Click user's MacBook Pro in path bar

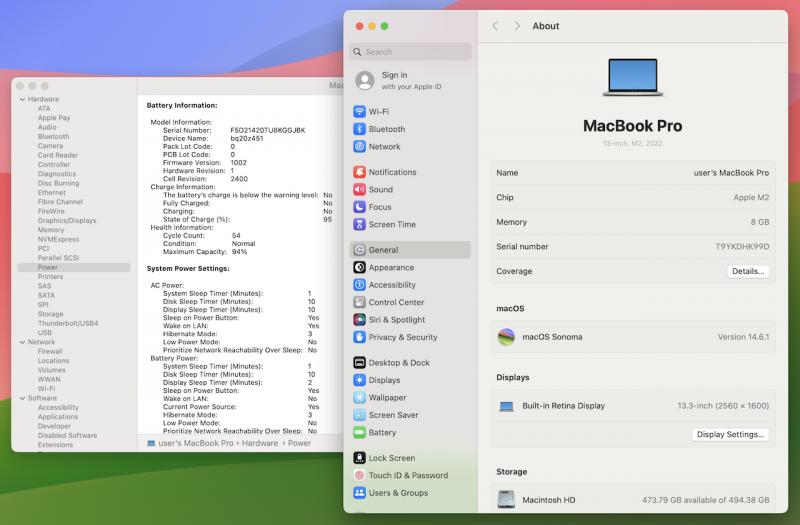[x=195, y=443]
